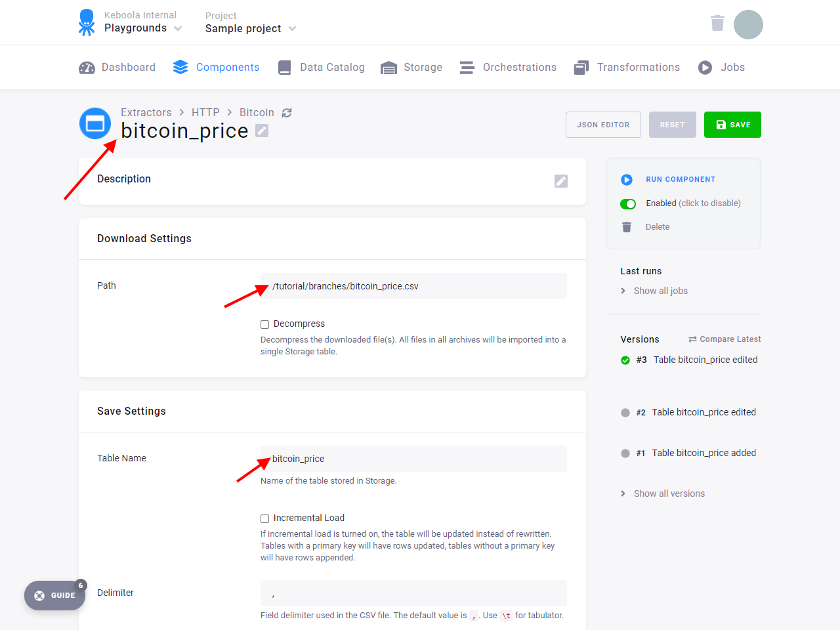This screenshot has width=840, height=630.
Task: Click the pencil icon next to bitcoin_price title
Action: (x=262, y=131)
